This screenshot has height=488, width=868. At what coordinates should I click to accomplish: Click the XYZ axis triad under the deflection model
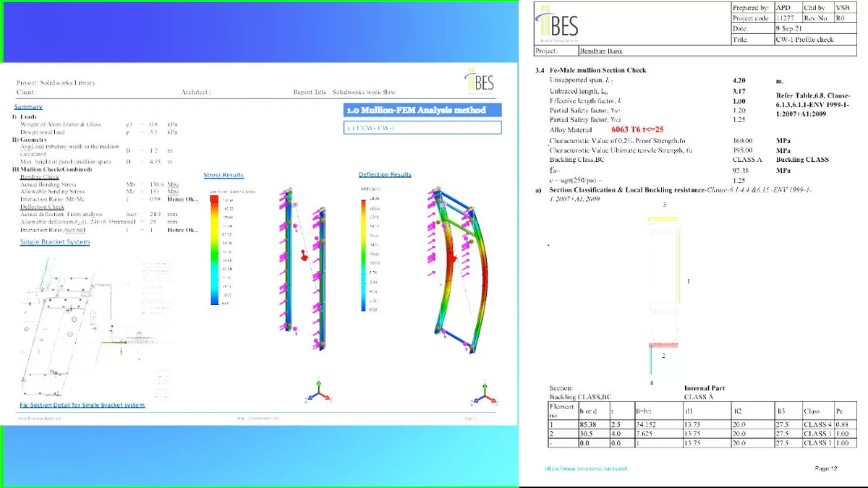click(x=478, y=392)
